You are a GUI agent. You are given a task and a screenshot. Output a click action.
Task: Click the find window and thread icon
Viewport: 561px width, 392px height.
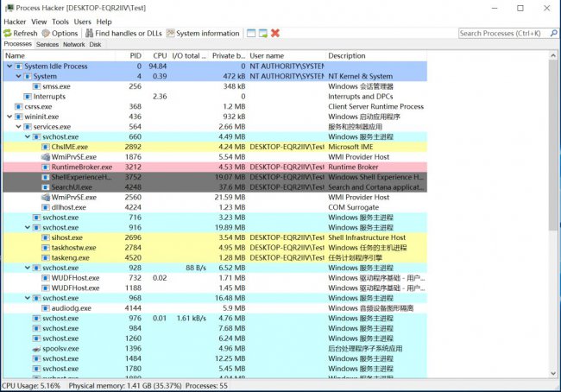[x=263, y=34]
